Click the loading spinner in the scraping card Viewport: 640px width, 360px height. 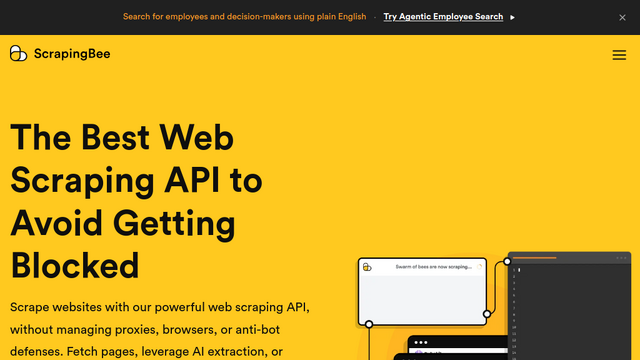(479, 267)
